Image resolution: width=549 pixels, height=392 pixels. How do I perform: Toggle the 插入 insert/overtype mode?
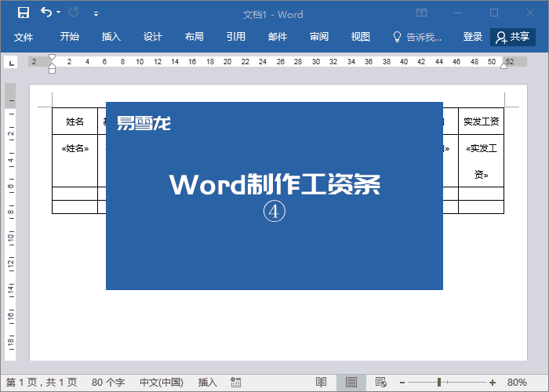coord(208,383)
